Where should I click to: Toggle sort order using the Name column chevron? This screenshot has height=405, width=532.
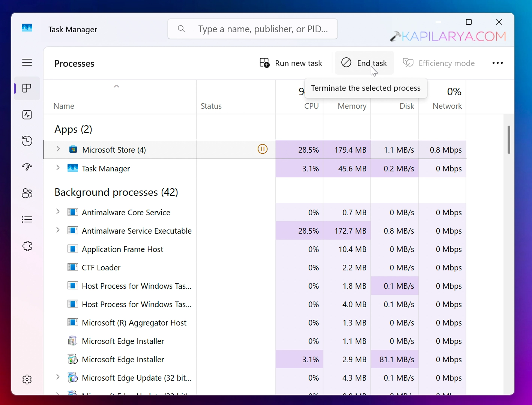pyautogui.click(x=117, y=86)
